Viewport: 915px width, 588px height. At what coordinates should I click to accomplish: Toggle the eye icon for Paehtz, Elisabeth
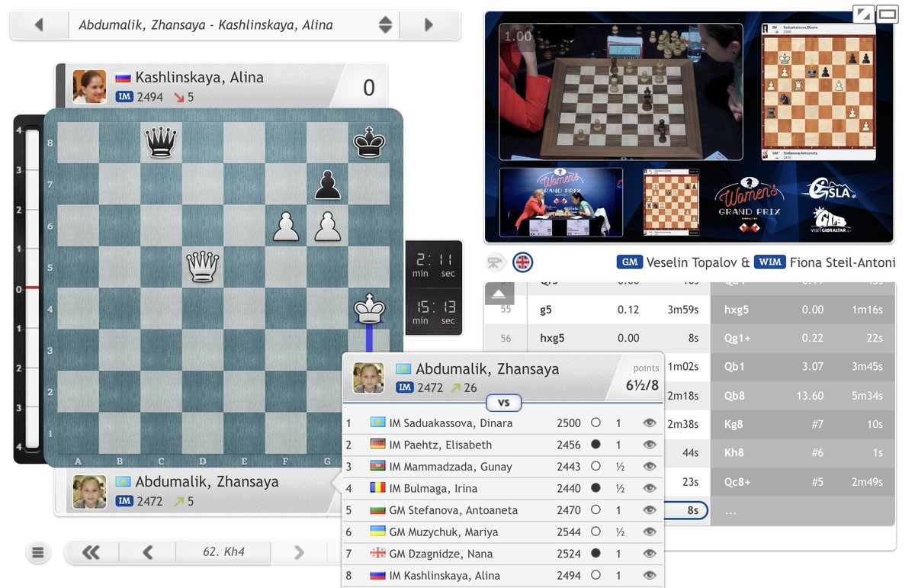650,445
